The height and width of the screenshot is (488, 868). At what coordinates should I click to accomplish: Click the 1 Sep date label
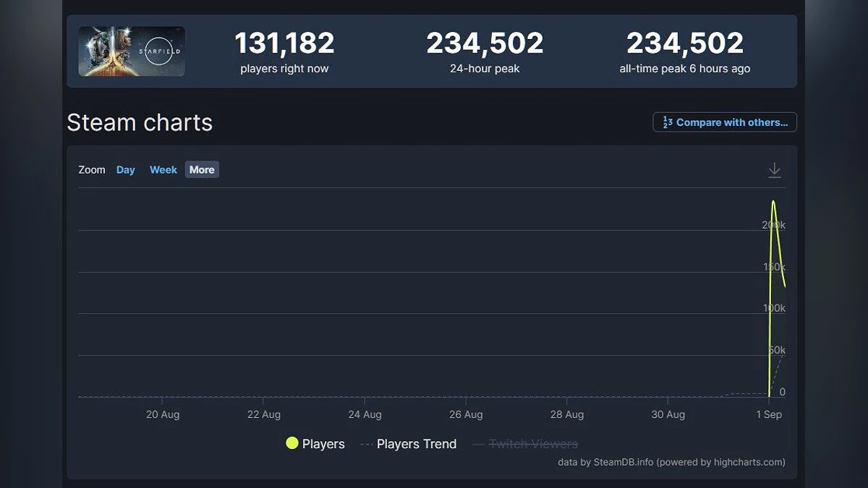tap(769, 414)
